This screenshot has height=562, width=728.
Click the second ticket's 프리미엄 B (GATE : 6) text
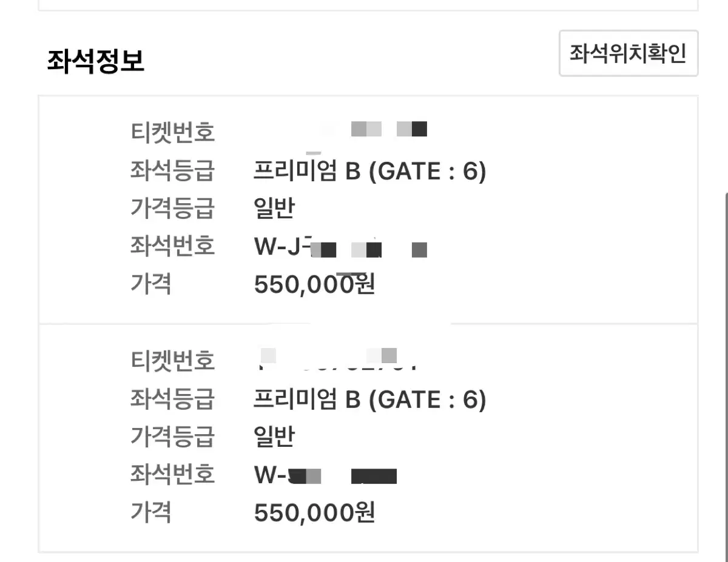click(x=369, y=400)
